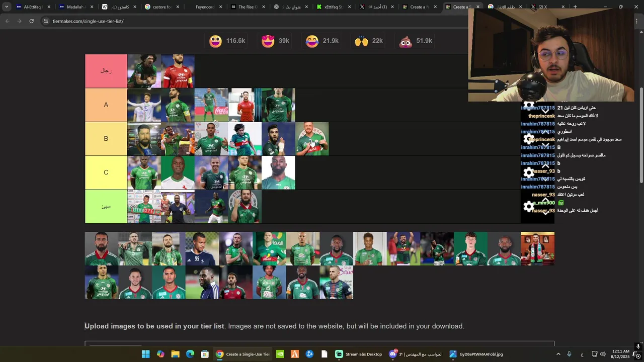Select the orange A tier label
The image size is (644, 362).
[x=106, y=105]
